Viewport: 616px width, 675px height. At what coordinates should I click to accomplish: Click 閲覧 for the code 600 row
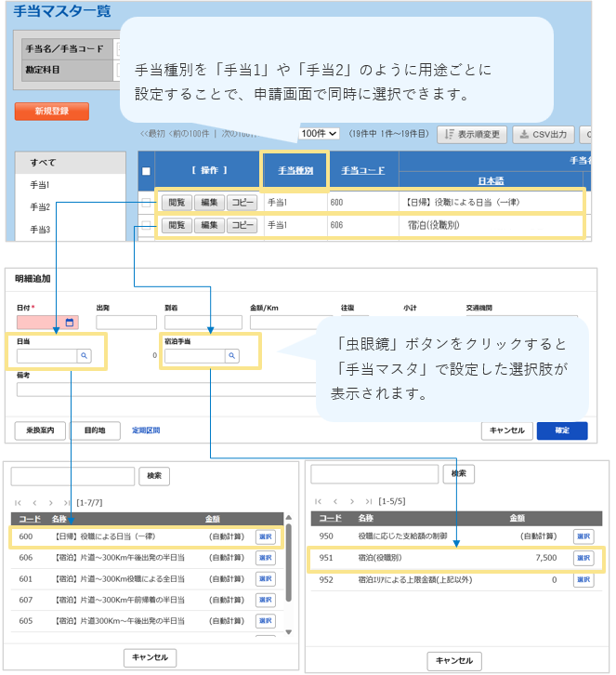coord(177,203)
